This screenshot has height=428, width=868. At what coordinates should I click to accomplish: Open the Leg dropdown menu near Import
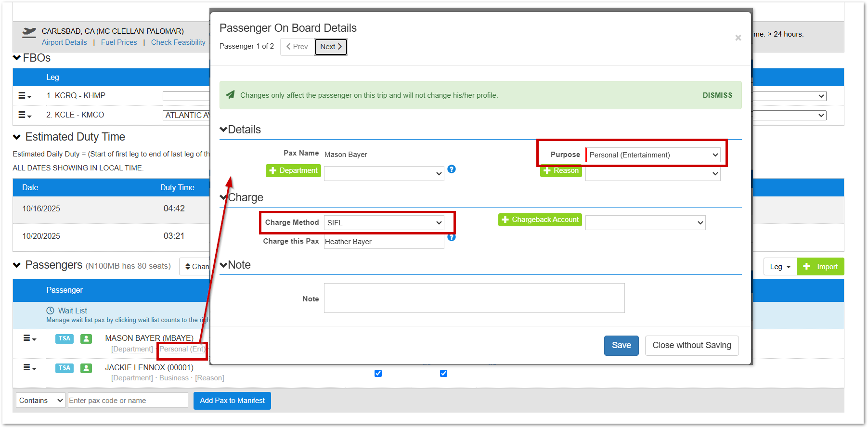(780, 267)
